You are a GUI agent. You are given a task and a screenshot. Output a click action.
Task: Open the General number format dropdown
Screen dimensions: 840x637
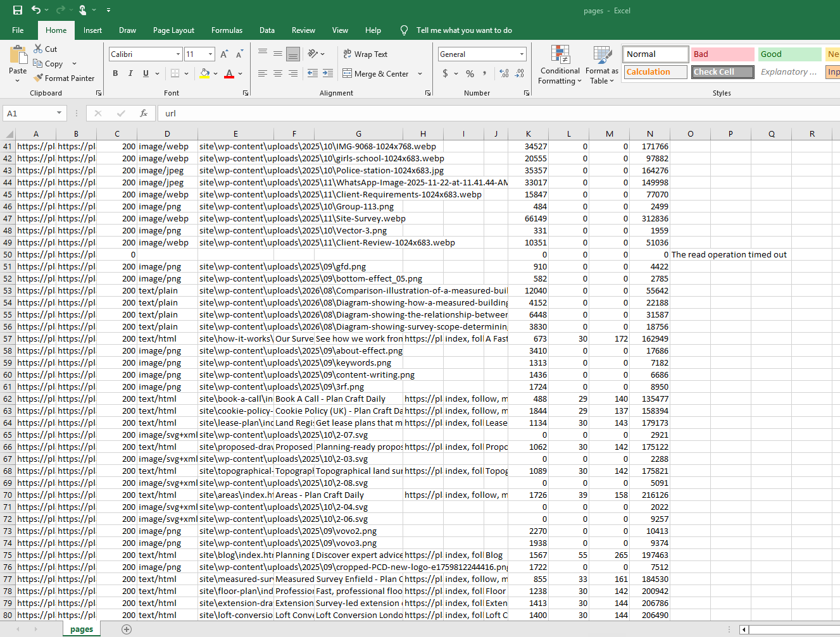coord(522,54)
